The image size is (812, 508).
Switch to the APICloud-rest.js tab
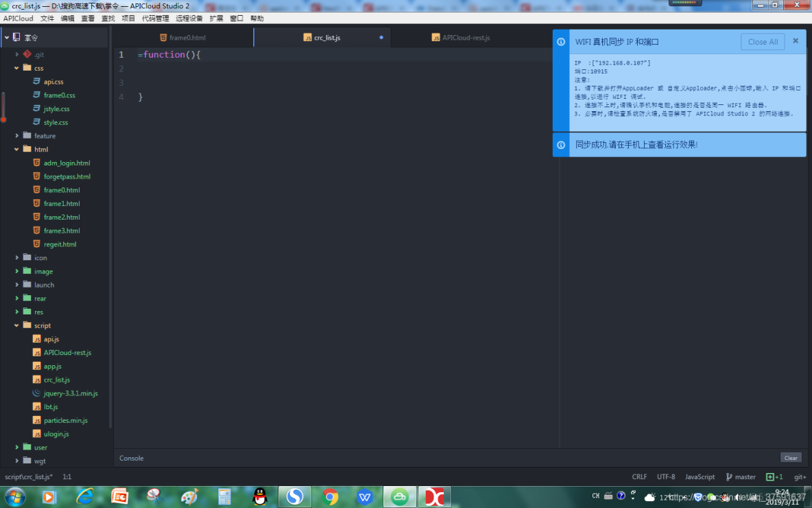(460, 37)
